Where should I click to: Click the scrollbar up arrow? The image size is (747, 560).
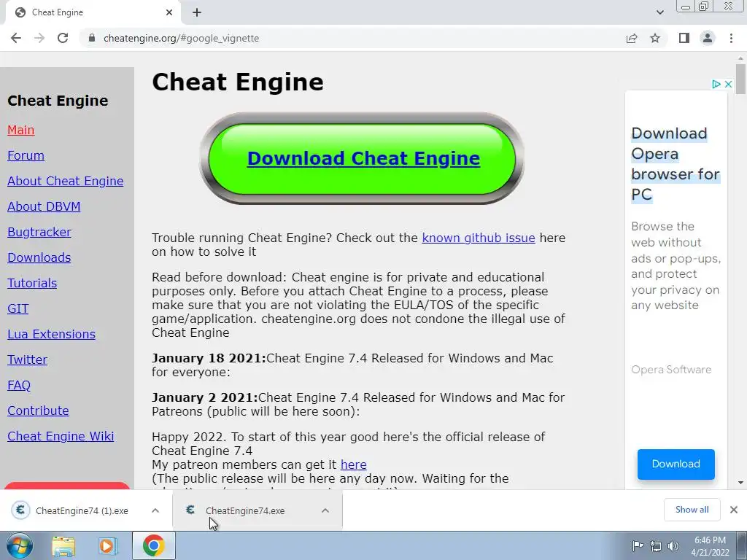point(740,58)
